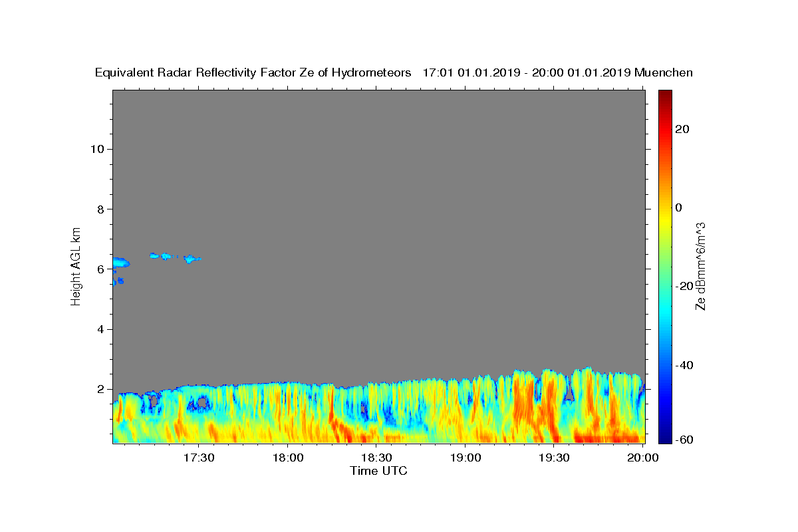Screen dimensions: 798x532
Task: Click the colorbar label 20
Action: (682, 129)
